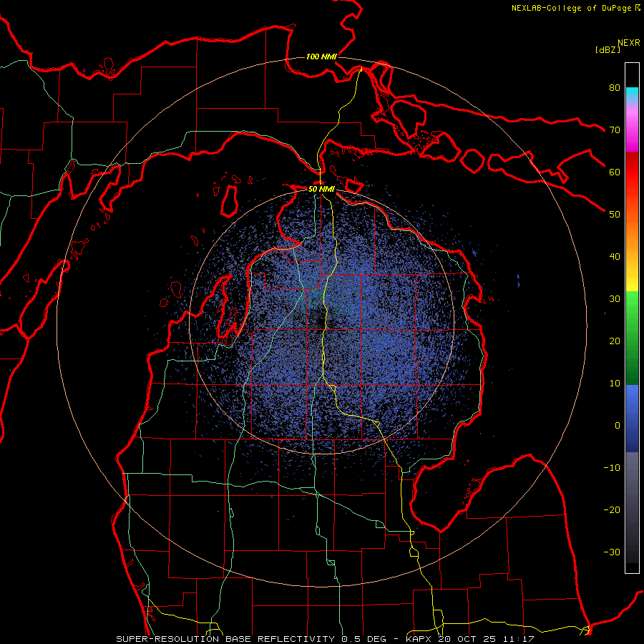Click the gray-black bottom segment of colorbar
644x644 pixels.
pyautogui.click(x=632, y=507)
